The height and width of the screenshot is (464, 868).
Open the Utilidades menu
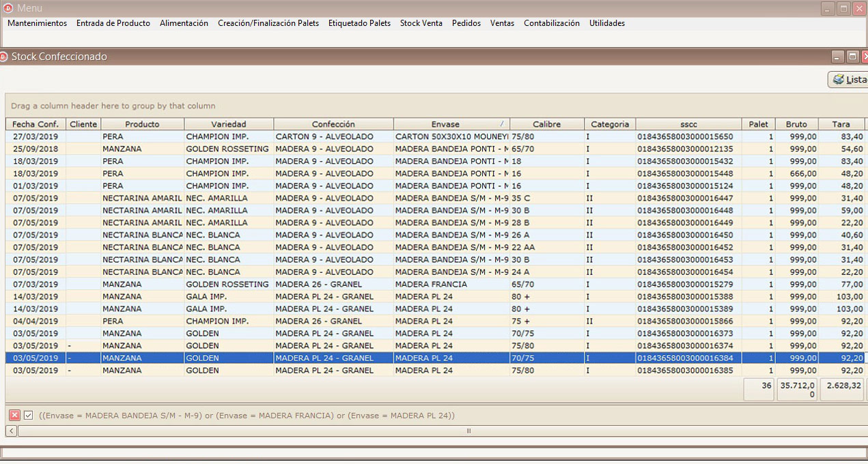pos(607,23)
